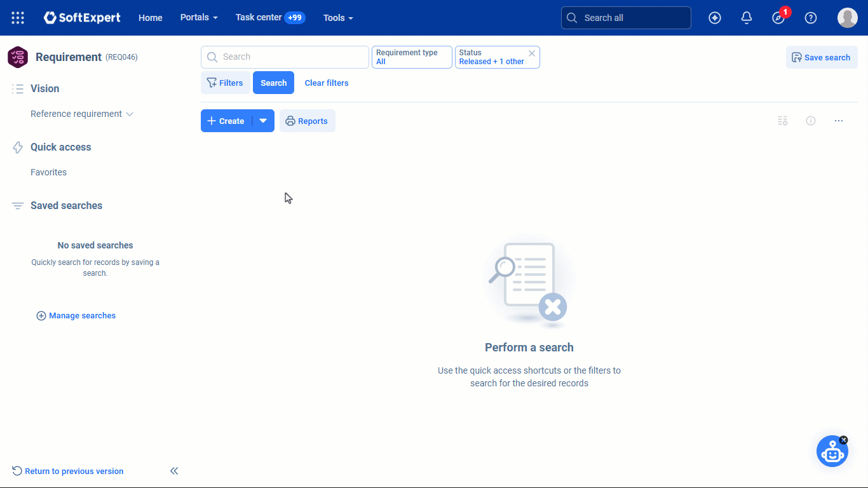This screenshot has height=488, width=868.
Task: Collapse the left sidebar panel
Action: (174, 471)
